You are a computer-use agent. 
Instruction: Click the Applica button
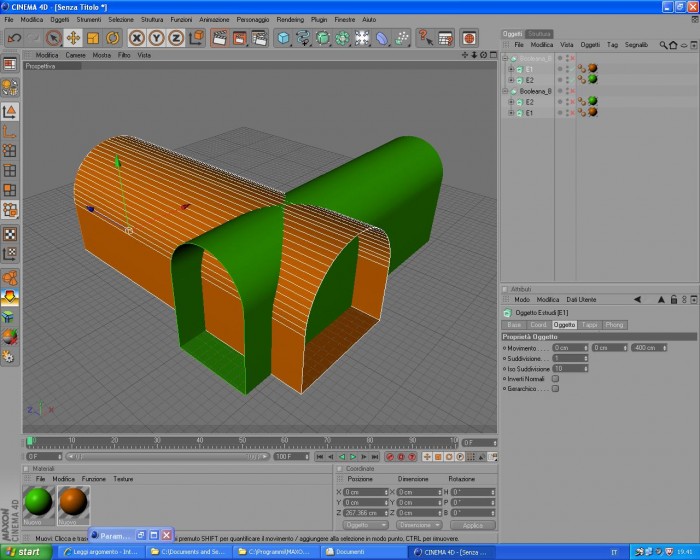(473, 525)
